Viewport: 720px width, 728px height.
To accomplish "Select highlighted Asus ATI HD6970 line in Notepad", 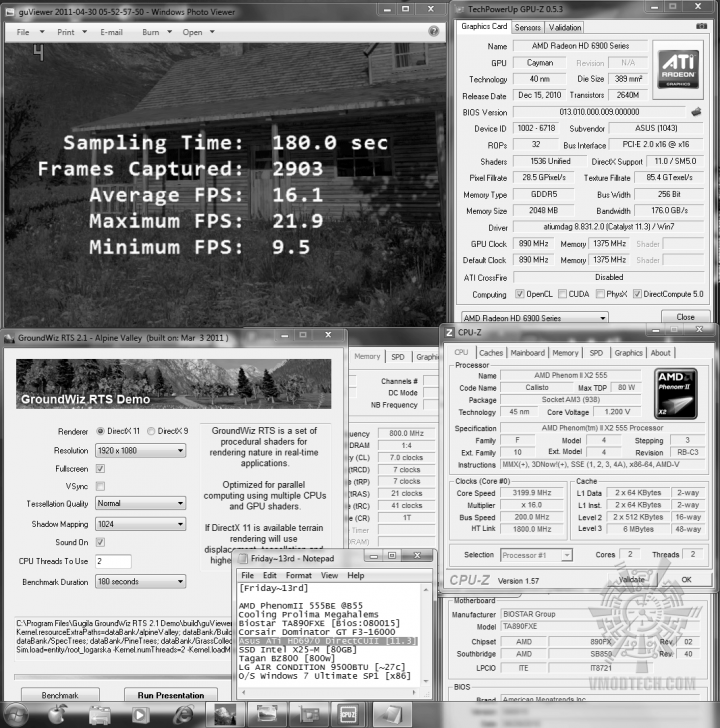I will click(x=328, y=641).
